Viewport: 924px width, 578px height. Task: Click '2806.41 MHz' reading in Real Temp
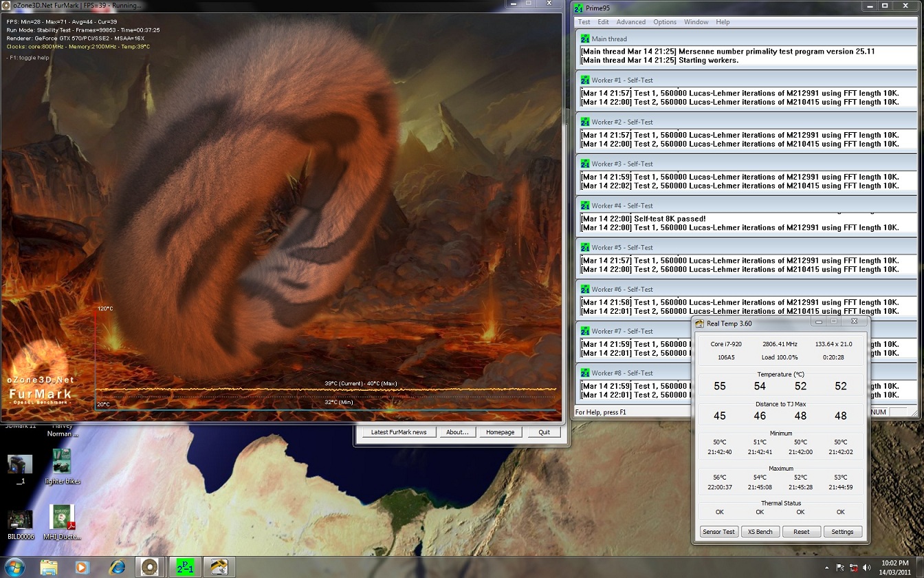(x=780, y=343)
